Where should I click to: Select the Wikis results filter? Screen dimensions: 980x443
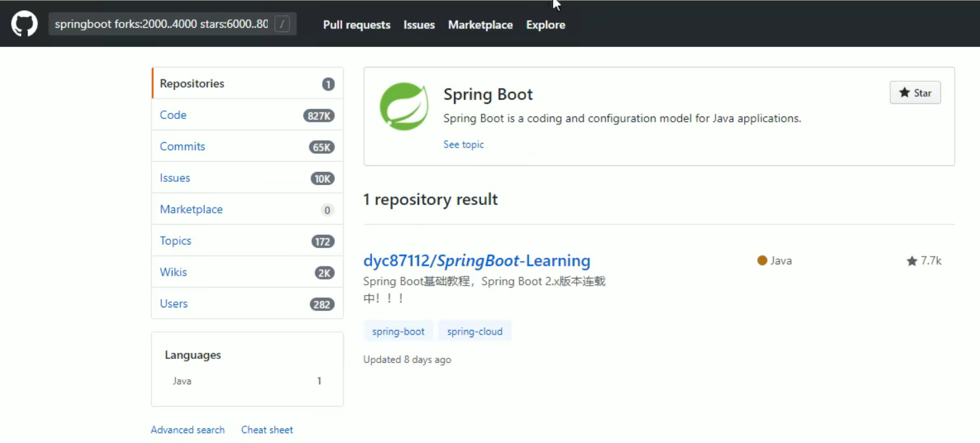click(x=247, y=272)
